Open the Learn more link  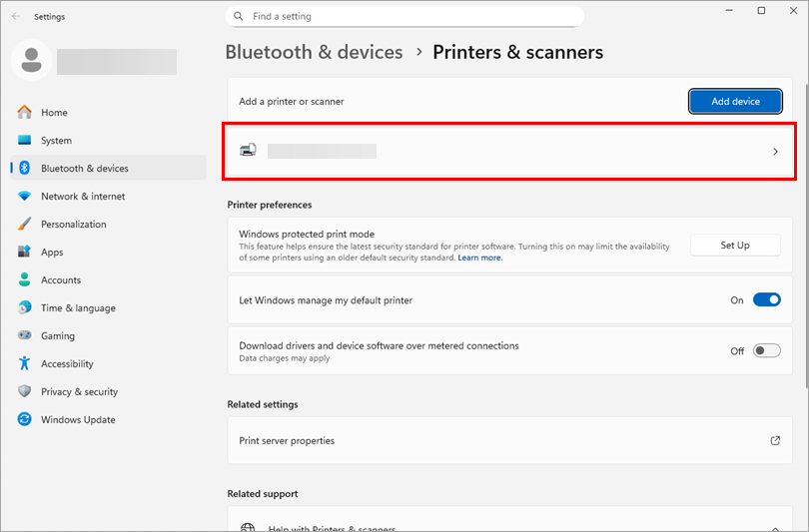pos(479,258)
